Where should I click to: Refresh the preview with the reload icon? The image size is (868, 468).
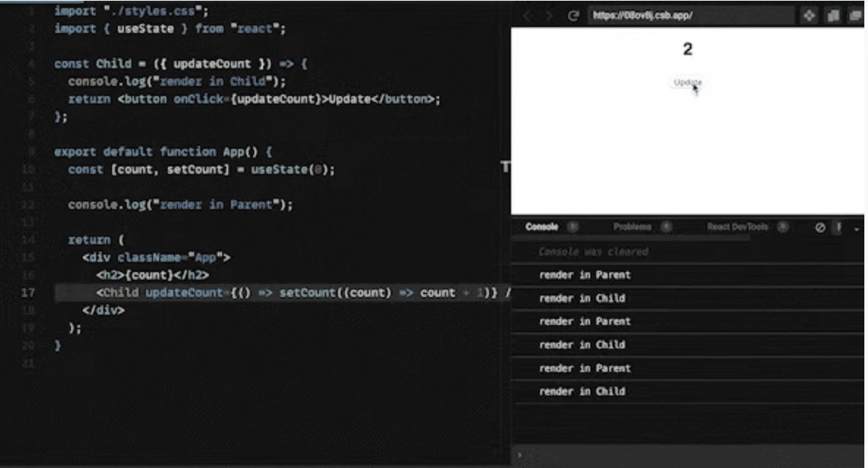coord(573,15)
